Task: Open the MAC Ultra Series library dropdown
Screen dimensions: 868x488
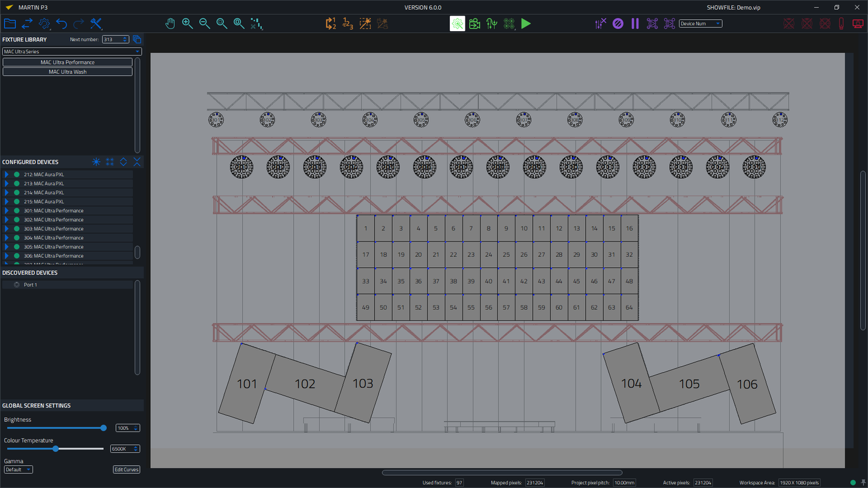Action: (71, 52)
